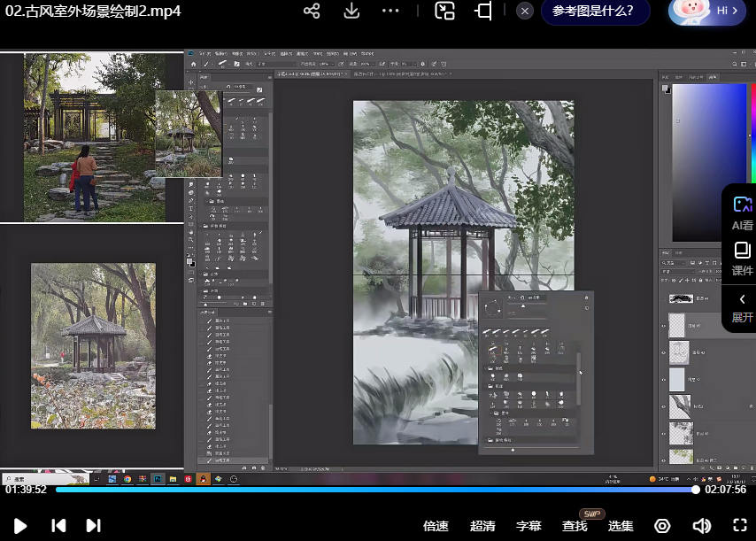Open the 超清 video quality selector
Image resolution: width=756 pixels, height=541 pixels.
(482, 526)
